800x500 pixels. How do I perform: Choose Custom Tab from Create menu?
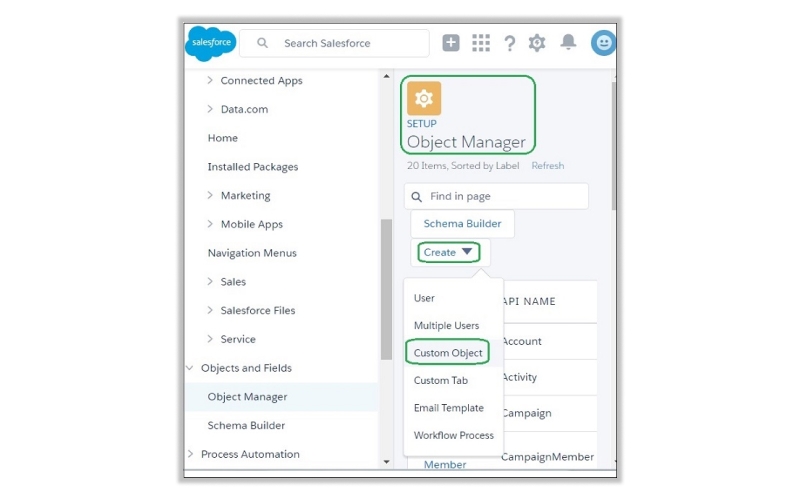(x=441, y=380)
